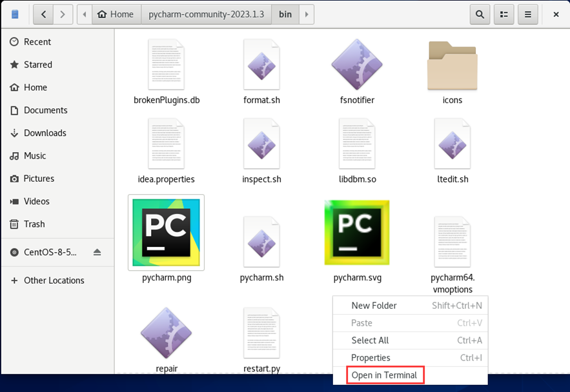Eject the CentOS-8-5 disc

coord(97,252)
